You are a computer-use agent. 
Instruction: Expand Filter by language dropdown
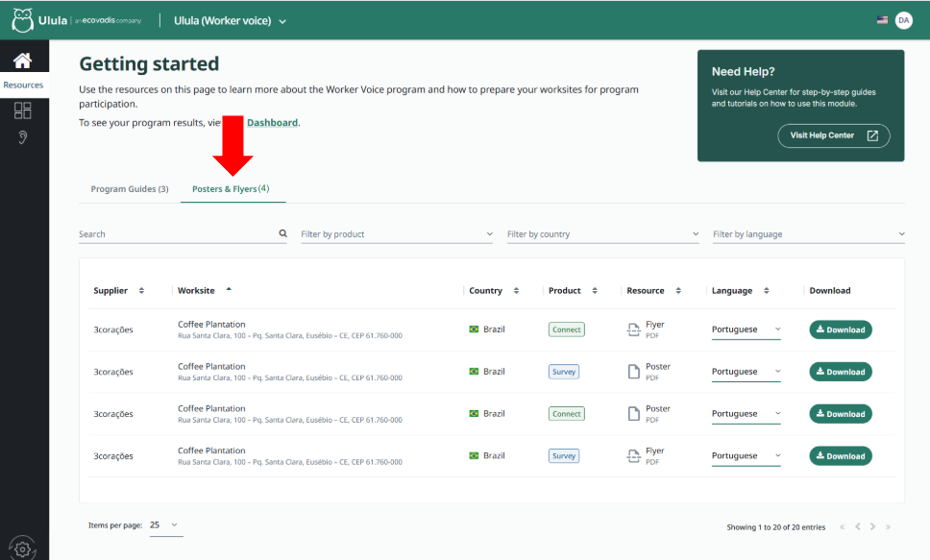click(x=809, y=234)
